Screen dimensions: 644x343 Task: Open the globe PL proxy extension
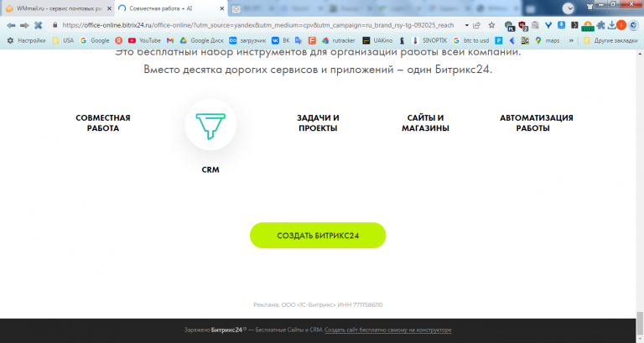click(510, 26)
